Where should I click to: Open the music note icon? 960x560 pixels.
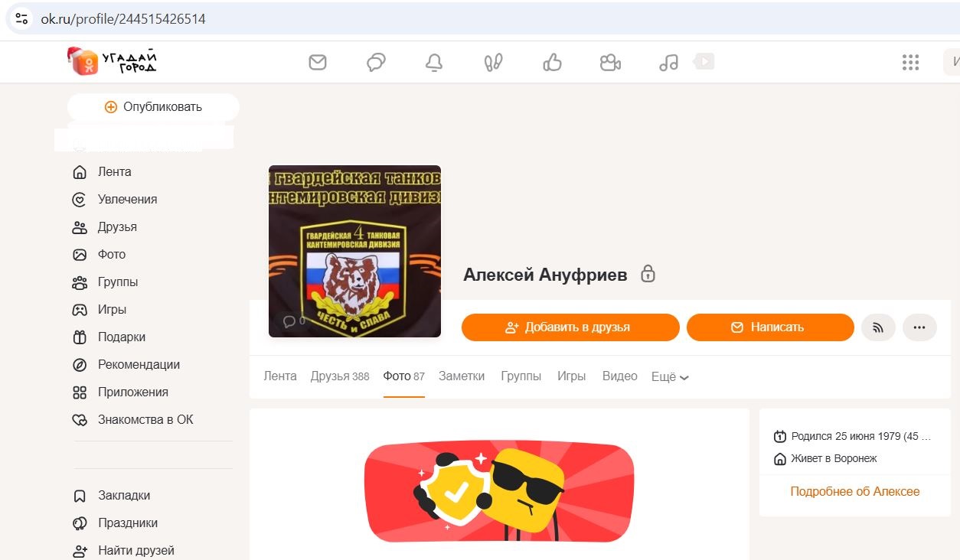tap(668, 62)
